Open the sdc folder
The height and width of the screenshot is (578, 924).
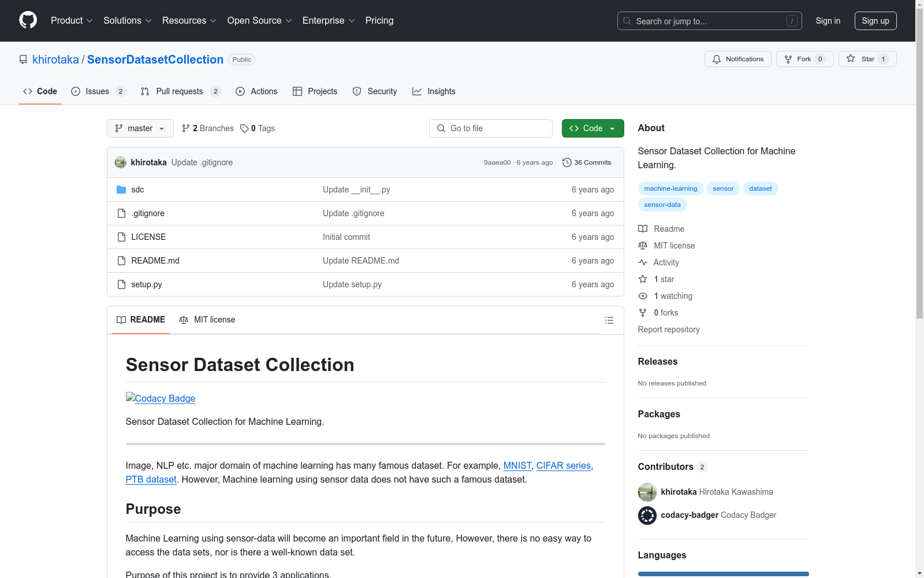pos(137,190)
